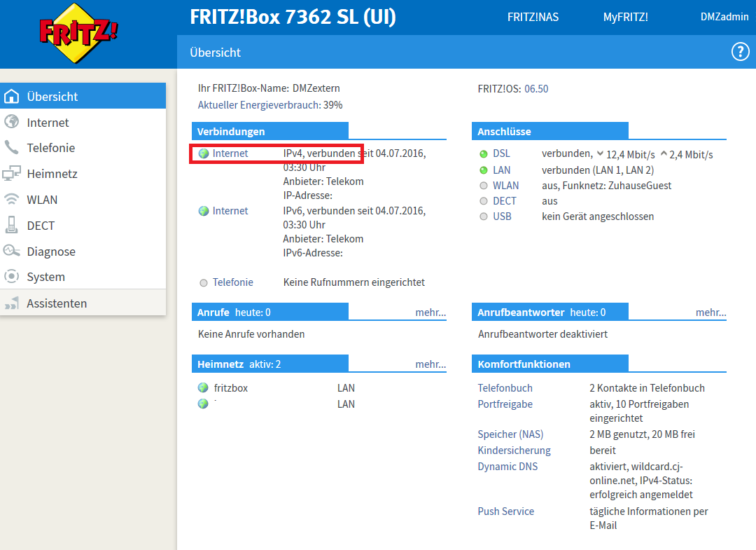Open the Portfreigabe link
Viewport: 756px width, 550px height.
[505, 404]
